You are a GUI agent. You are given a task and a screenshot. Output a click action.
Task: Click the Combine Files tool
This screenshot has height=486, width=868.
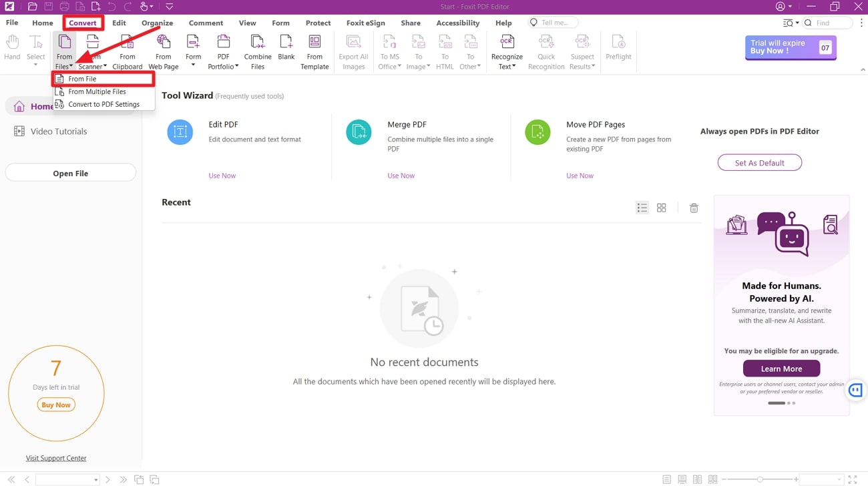tap(258, 52)
